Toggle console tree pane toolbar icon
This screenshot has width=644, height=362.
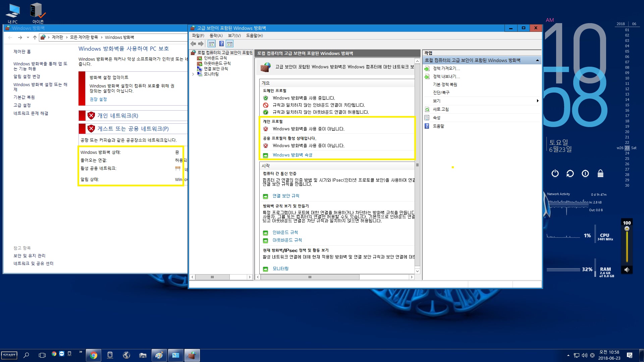[211, 44]
